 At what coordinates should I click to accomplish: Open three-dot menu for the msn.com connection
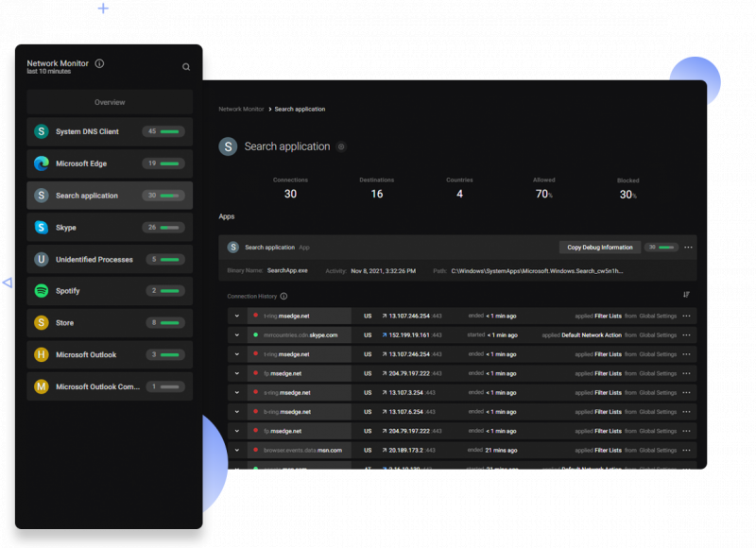[687, 450]
